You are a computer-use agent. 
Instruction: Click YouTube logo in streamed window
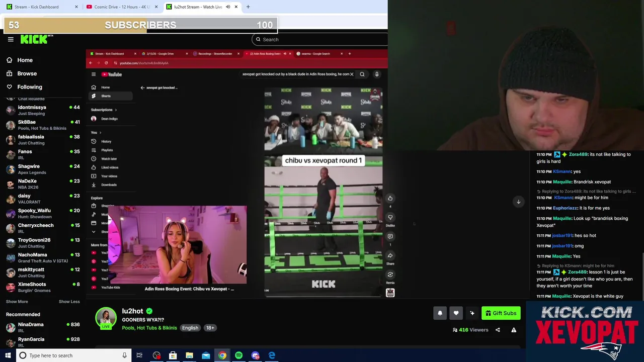point(112,74)
